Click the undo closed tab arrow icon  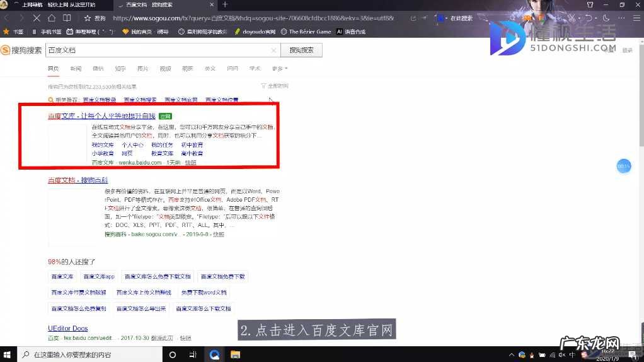click(589, 18)
